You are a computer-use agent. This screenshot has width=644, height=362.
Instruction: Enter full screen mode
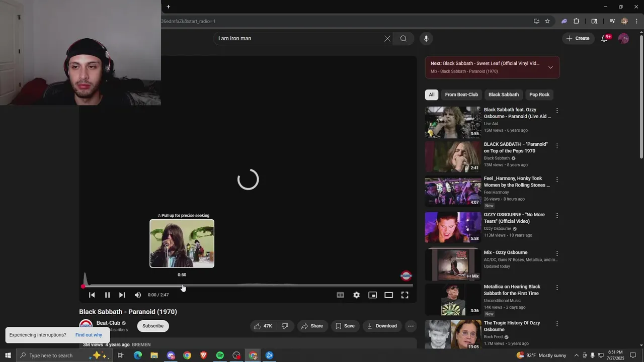[x=405, y=295]
